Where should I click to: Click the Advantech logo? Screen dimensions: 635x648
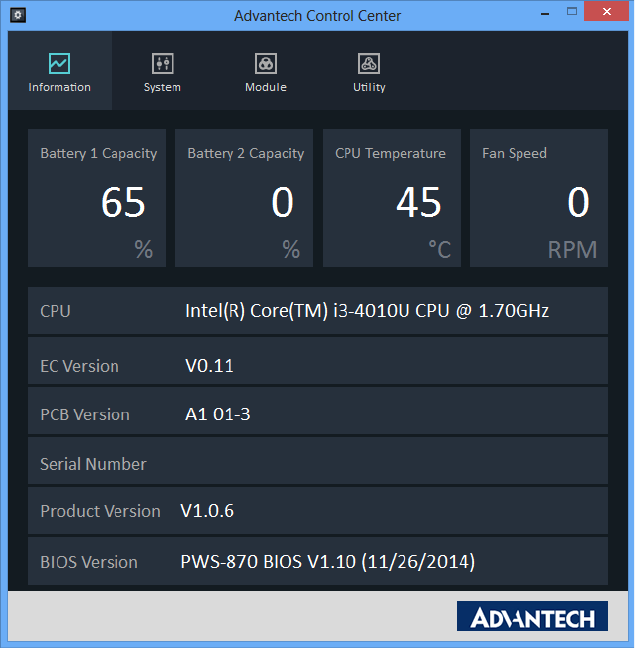pos(532,616)
